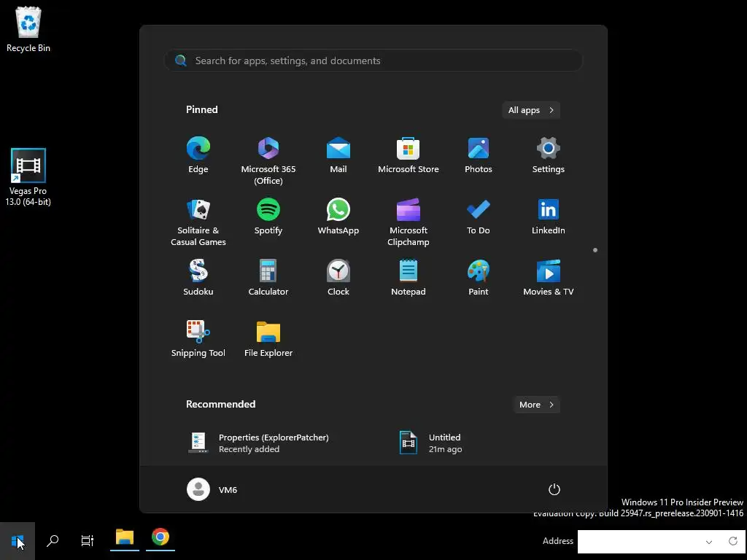
Task: Launch Spotify
Action: click(x=268, y=217)
